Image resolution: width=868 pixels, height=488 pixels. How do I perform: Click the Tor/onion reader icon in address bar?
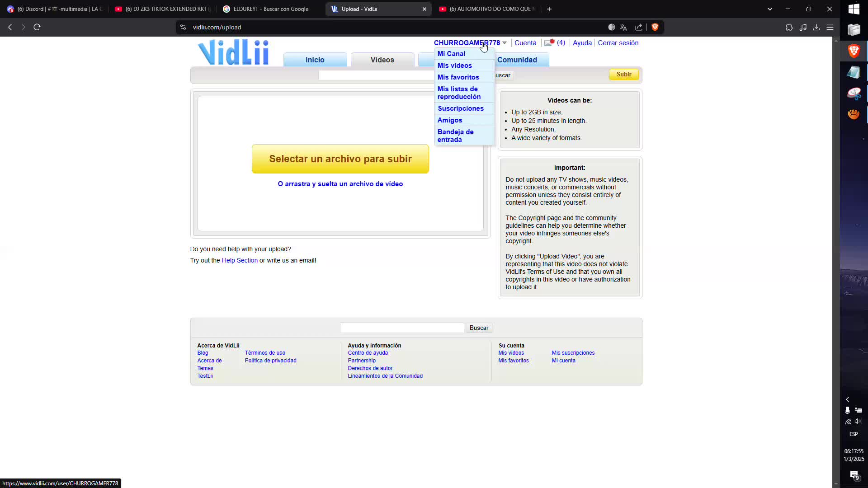click(612, 27)
